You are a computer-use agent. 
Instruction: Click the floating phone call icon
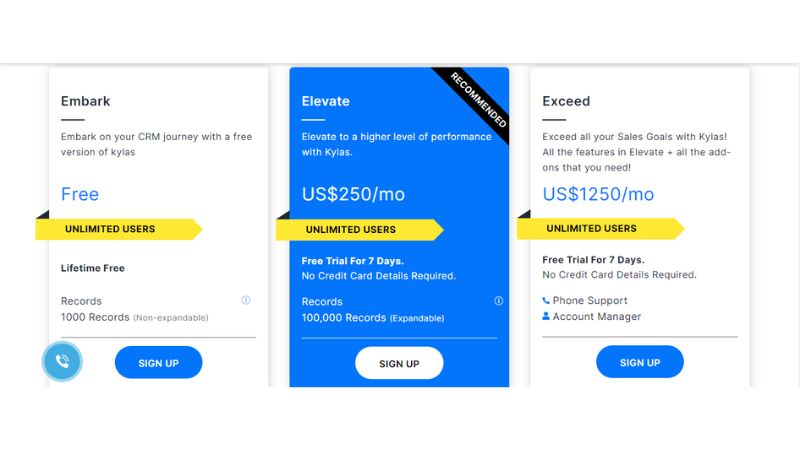pyautogui.click(x=62, y=362)
